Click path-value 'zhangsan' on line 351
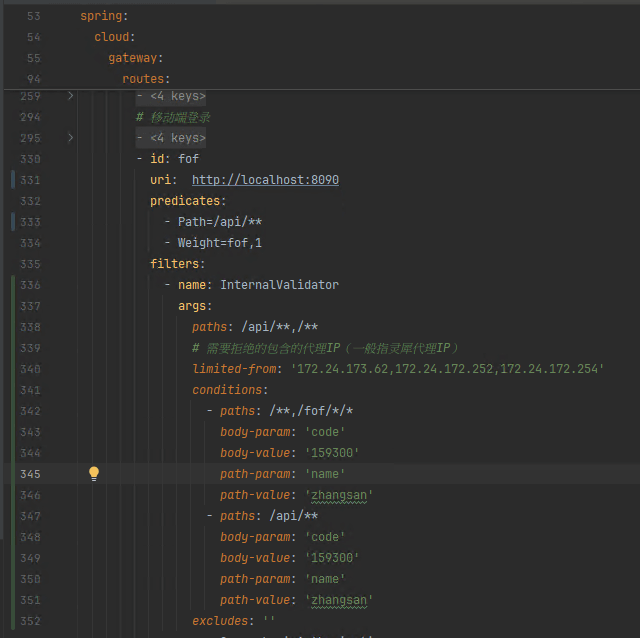640x638 pixels. coord(339,600)
